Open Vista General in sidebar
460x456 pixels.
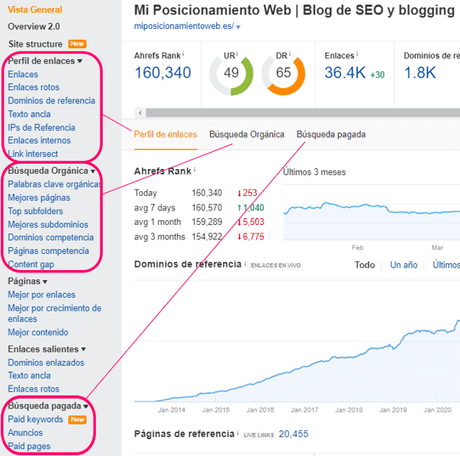35,10
